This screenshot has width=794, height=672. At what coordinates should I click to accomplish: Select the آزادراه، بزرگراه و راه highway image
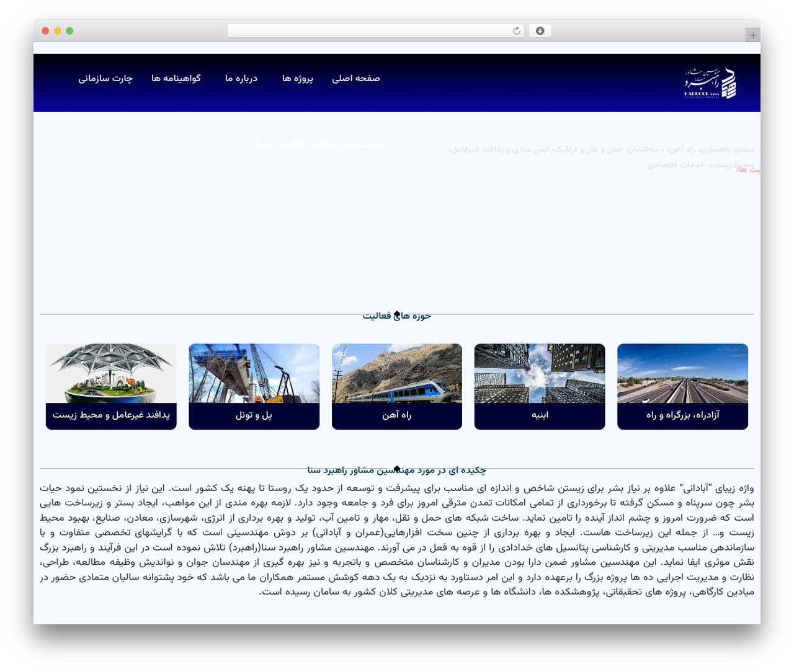pos(682,374)
